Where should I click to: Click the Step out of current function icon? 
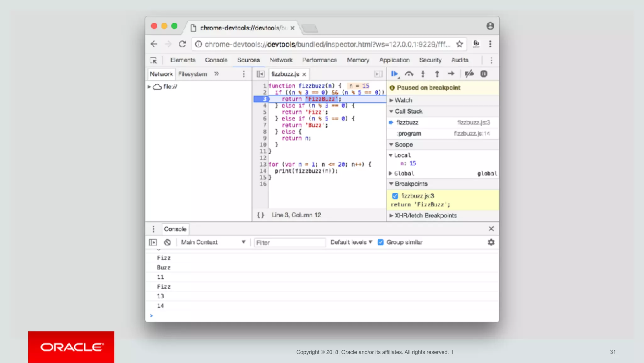(x=437, y=74)
